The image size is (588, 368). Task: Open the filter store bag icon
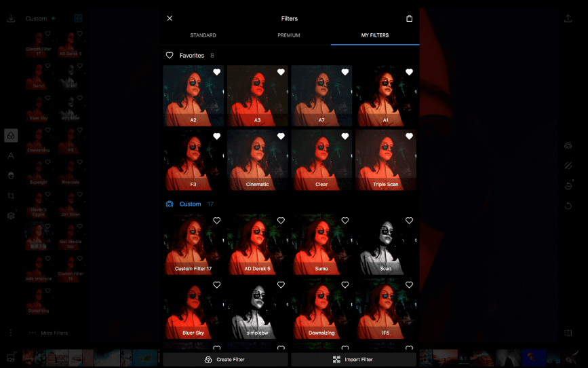point(409,18)
